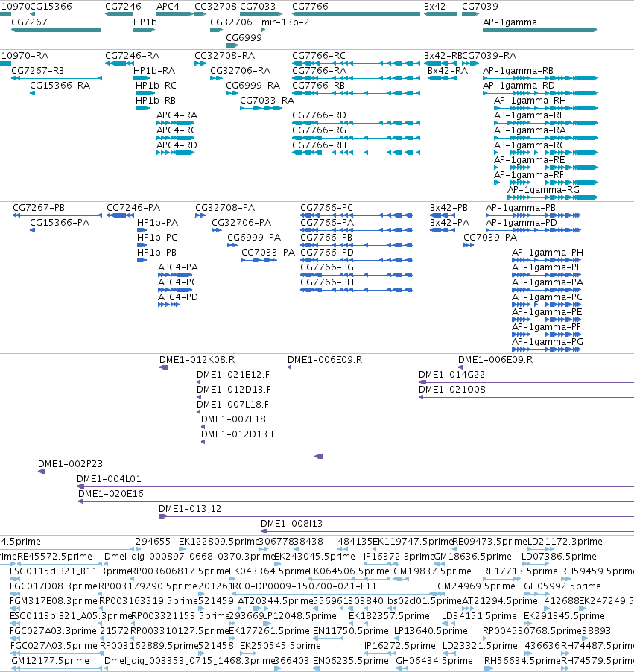
Task: Select protein CG7766-PH
Action: pyautogui.click(x=327, y=282)
